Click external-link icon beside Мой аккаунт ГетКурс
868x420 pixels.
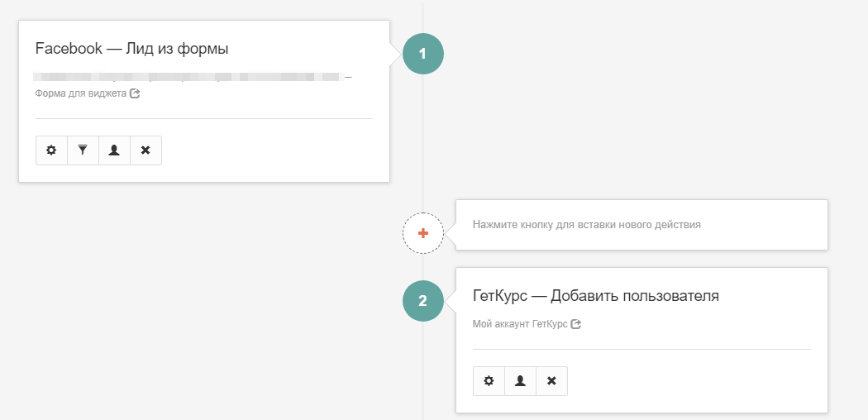coord(576,324)
